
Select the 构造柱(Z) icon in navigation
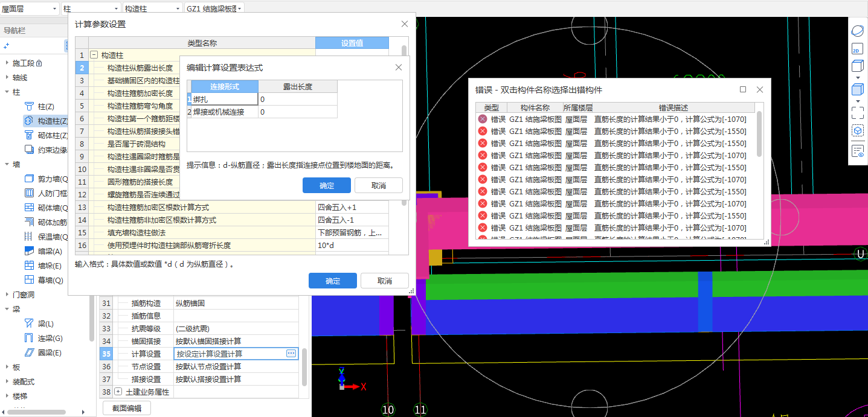[29, 121]
